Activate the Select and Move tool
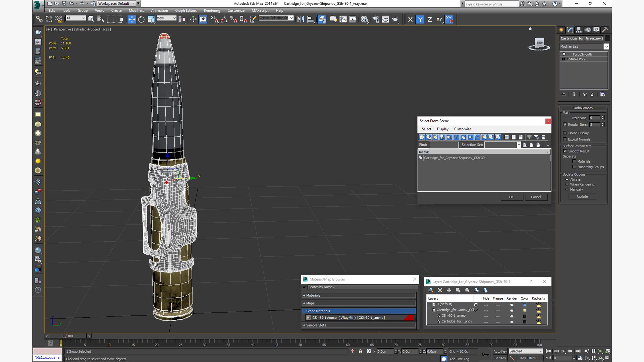The width and height of the screenshot is (644, 362). coord(132,19)
